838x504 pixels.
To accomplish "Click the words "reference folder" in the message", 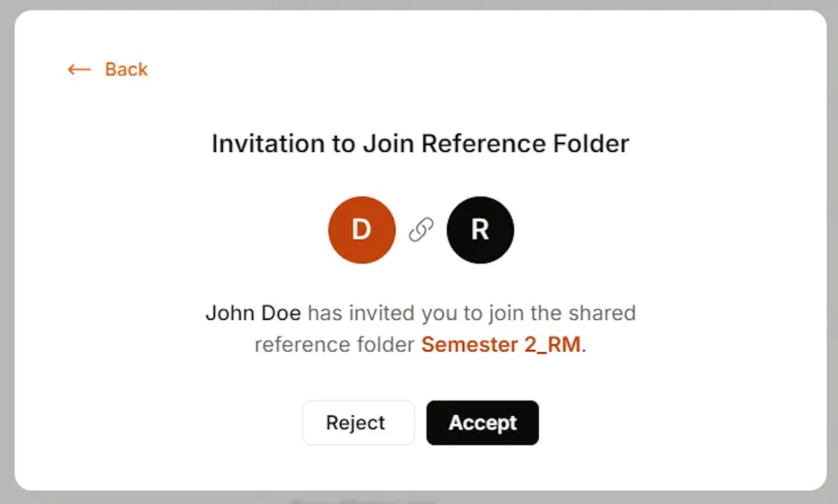I will pyautogui.click(x=334, y=345).
